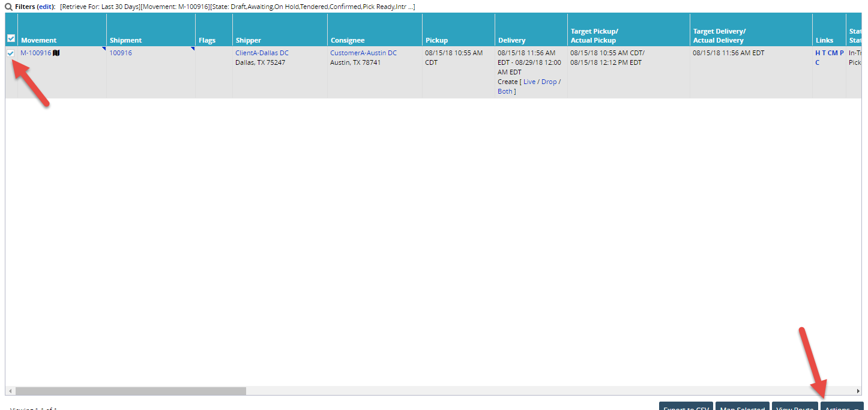Click the Shipper column header
Image resolution: width=868 pixels, height=410 pixels.
pos(249,40)
